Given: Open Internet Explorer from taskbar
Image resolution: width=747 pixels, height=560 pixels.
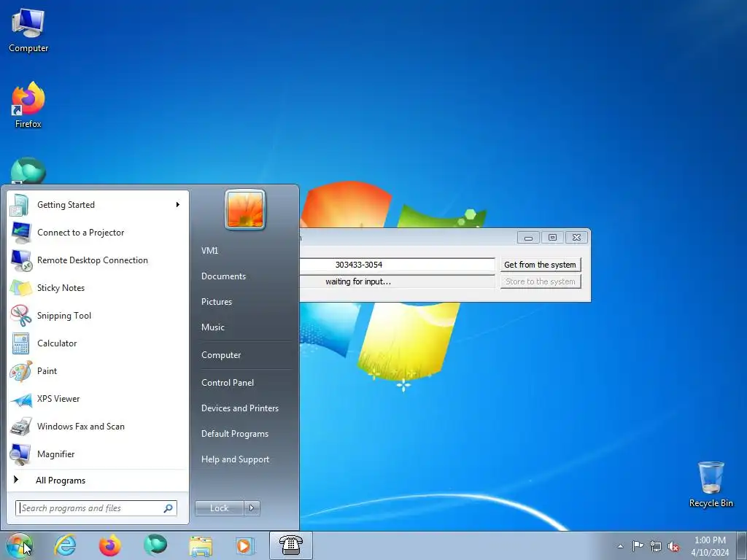Looking at the screenshot, I should [65, 545].
